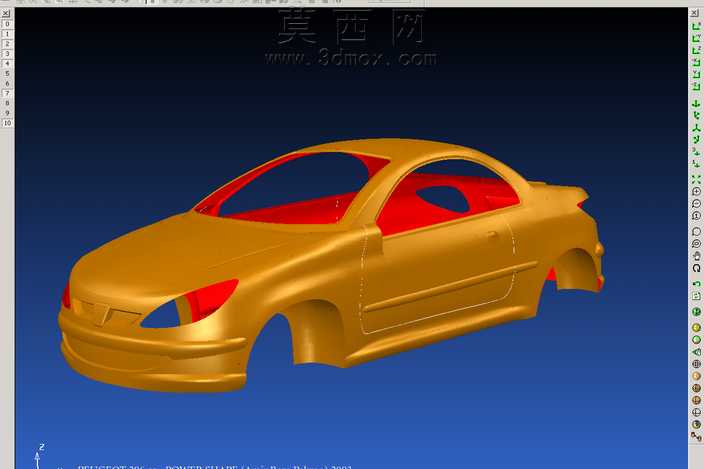This screenshot has width=704, height=469.
Task: Click the rotate-view-step icon with small arrow
Action: [x=696, y=152]
